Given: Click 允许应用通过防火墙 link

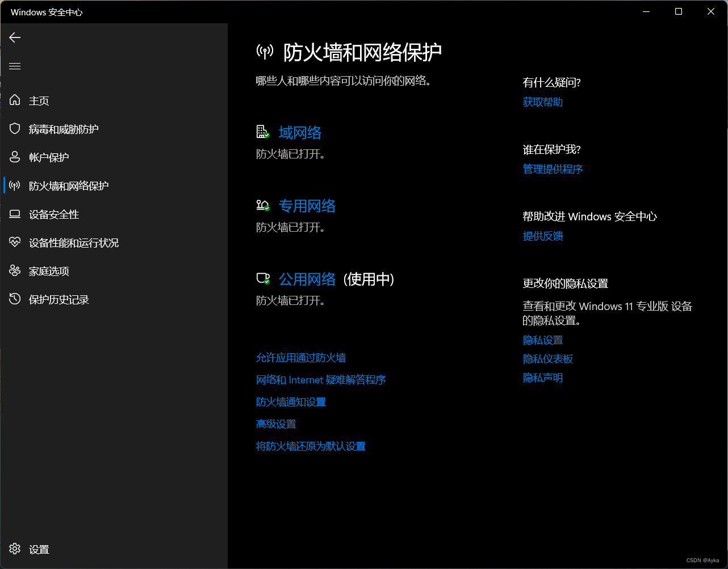Looking at the screenshot, I should click(301, 358).
